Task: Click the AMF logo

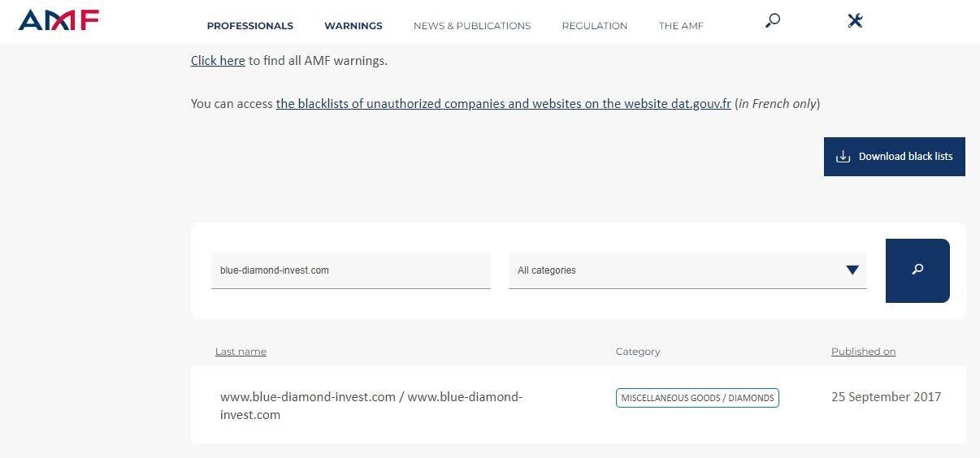Action: (x=59, y=20)
